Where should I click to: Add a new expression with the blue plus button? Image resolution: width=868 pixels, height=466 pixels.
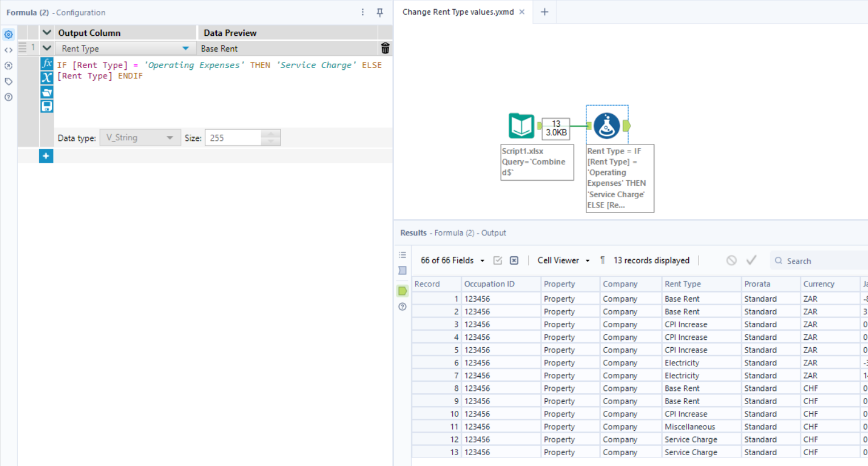point(46,155)
